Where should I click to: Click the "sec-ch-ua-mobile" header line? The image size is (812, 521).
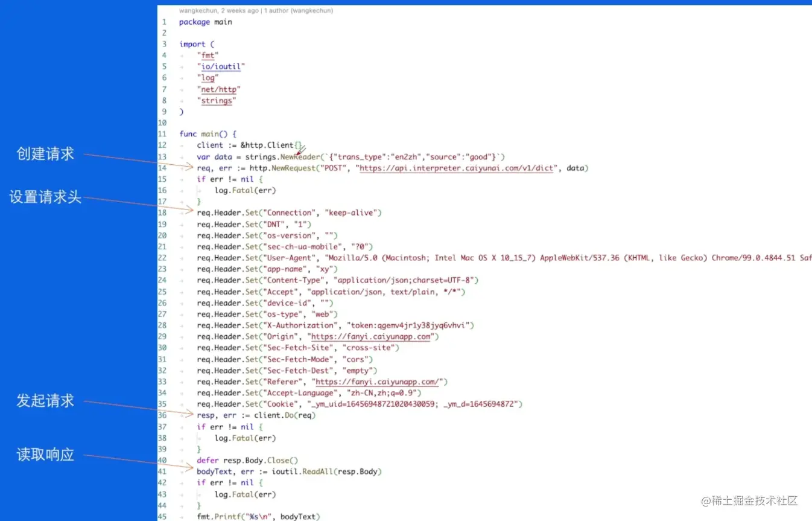coord(285,246)
